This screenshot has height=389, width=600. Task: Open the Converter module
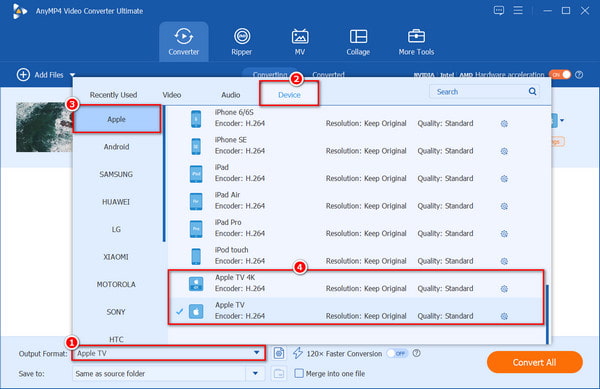[x=184, y=42]
